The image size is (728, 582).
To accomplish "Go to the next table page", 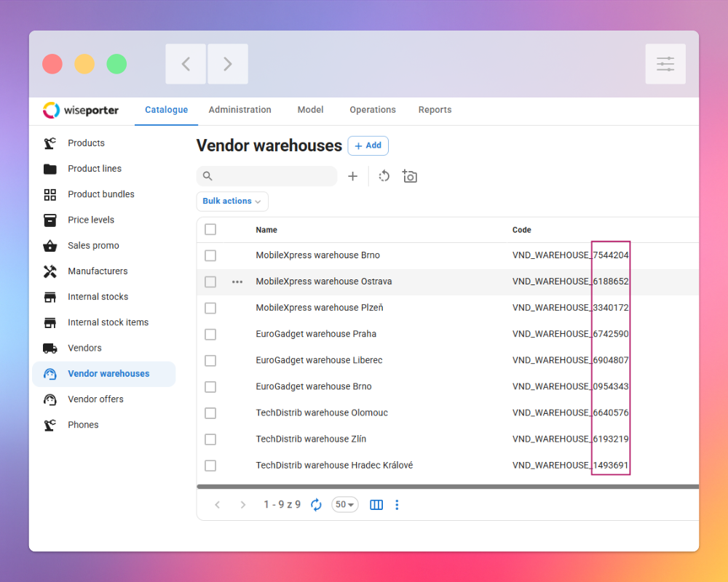I will point(243,504).
